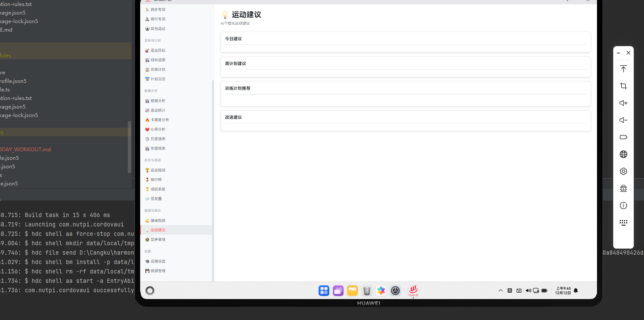This screenshot has width=644, height=320.
Task: Open 朋友圈 sidebar item
Action: coord(176,199)
